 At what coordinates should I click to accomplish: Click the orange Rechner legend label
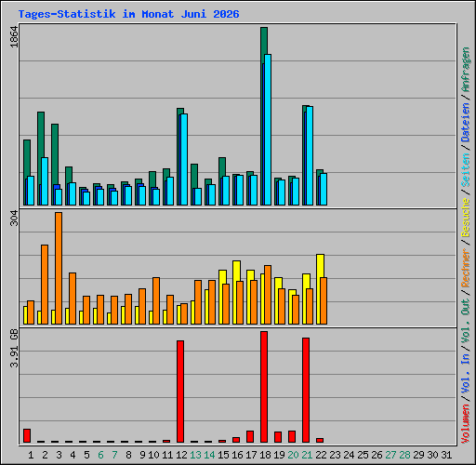tap(466, 268)
